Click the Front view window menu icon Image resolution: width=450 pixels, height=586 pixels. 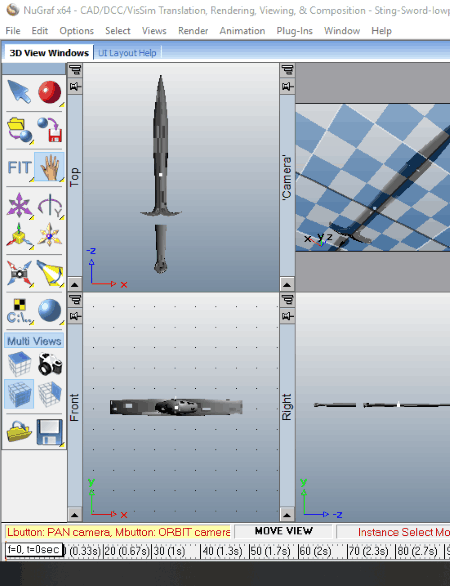click(x=75, y=300)
